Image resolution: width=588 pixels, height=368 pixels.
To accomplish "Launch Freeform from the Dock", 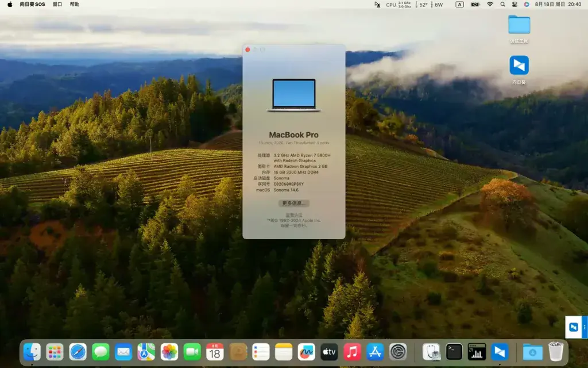I will pos(307,352).
